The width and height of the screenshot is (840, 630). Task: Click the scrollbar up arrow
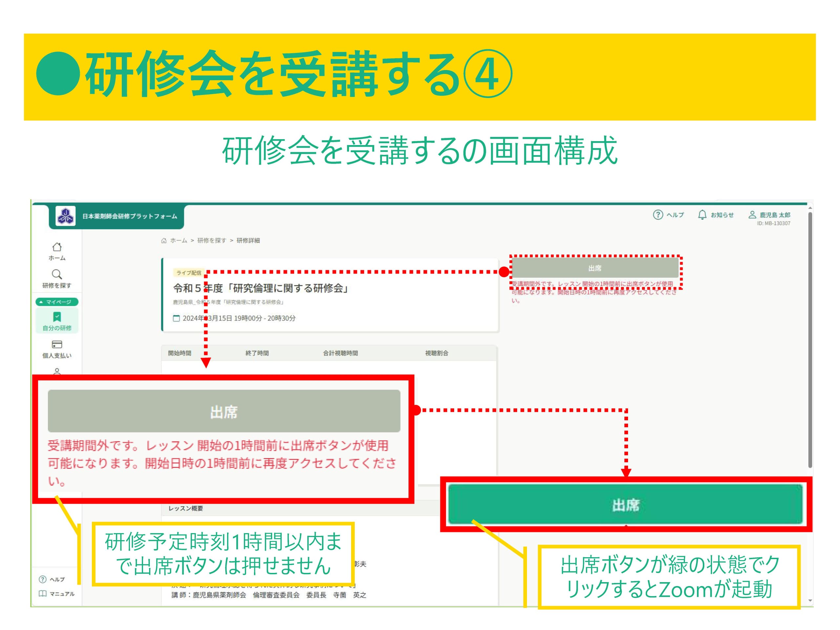click(x=810, y=208)
